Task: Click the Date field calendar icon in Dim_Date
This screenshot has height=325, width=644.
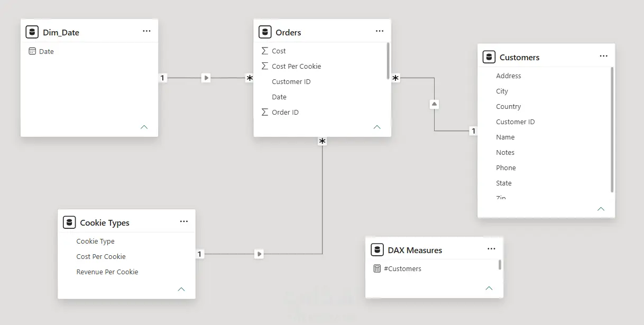Action: (32, 51)
